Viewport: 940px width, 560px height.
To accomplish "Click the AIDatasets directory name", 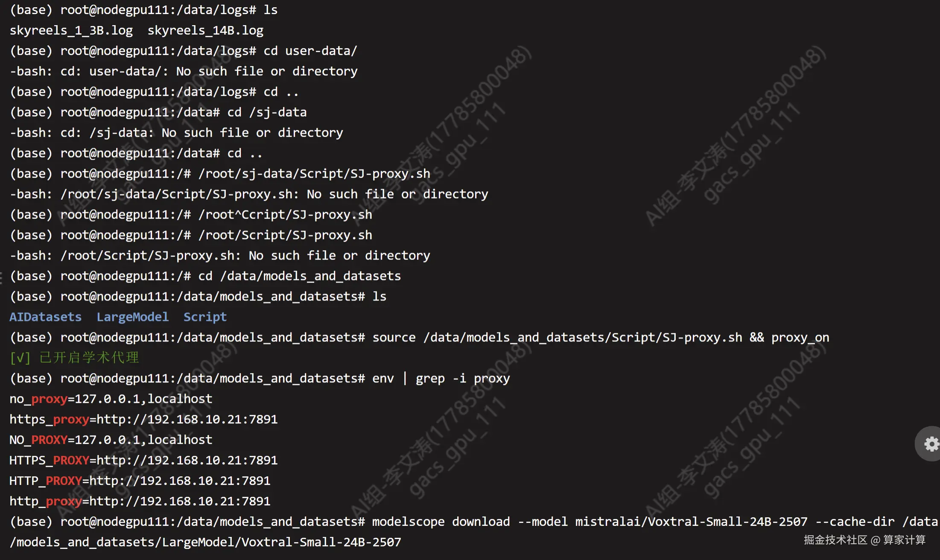I will pos(46,317).
